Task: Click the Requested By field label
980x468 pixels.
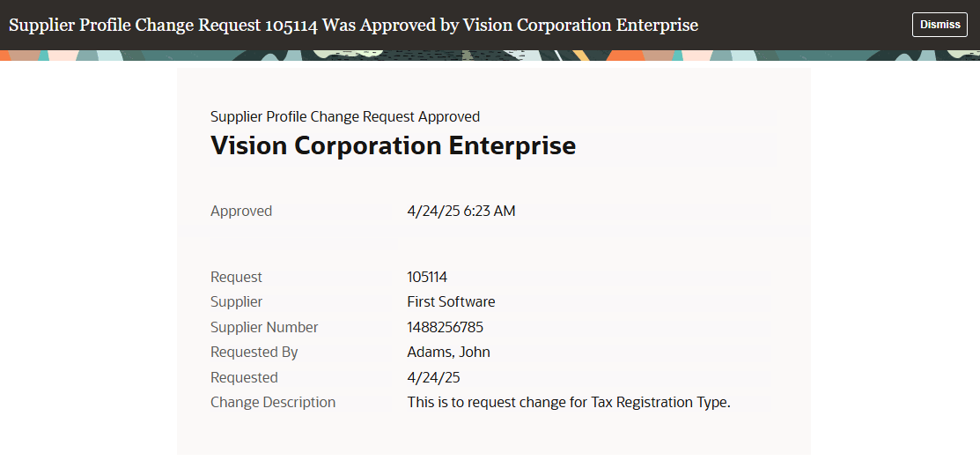Action: pos(254,352)
